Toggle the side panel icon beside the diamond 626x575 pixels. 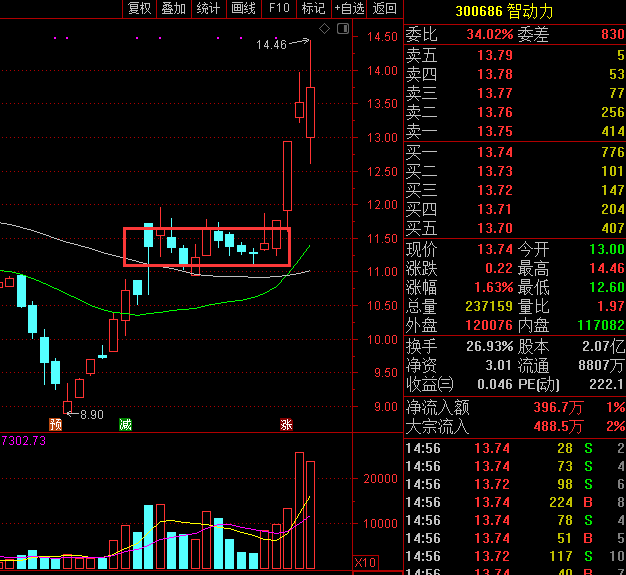click(343, 30)
